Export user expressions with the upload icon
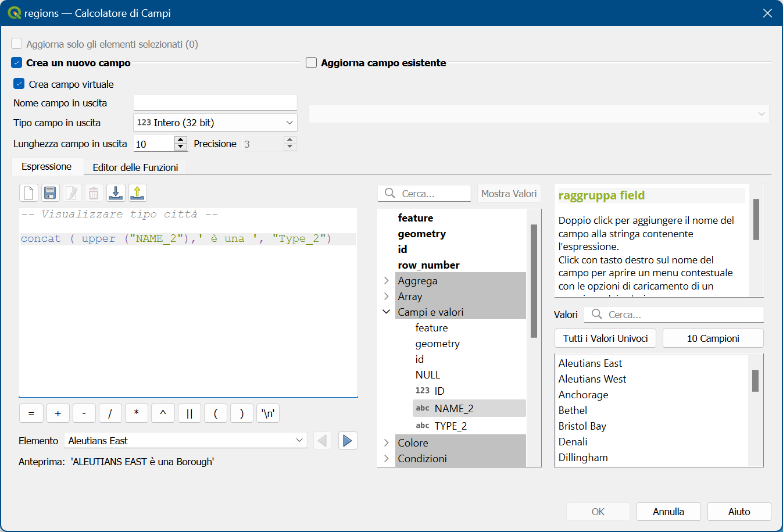Screen dimensions: 783x532 pos(137,192)
